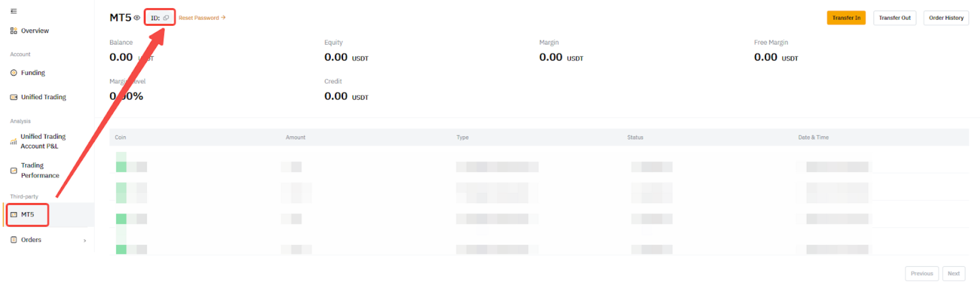Click the MT5 sidebar icon

pos(14,215)
